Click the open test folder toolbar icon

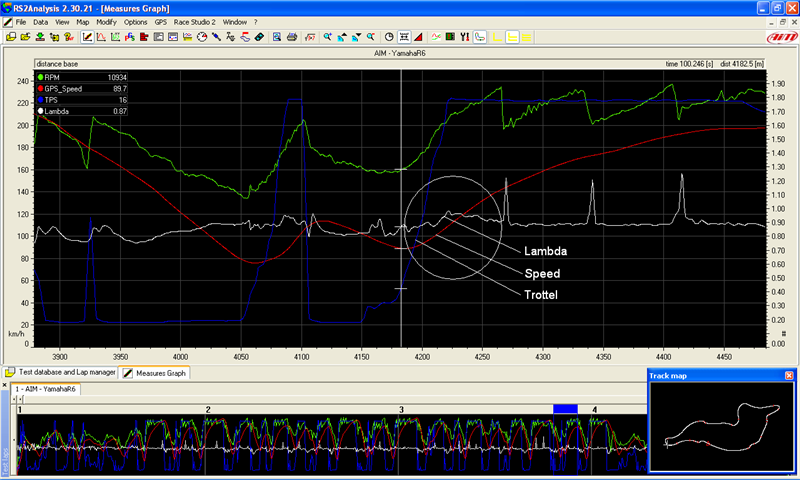click(x=11, y=37)
